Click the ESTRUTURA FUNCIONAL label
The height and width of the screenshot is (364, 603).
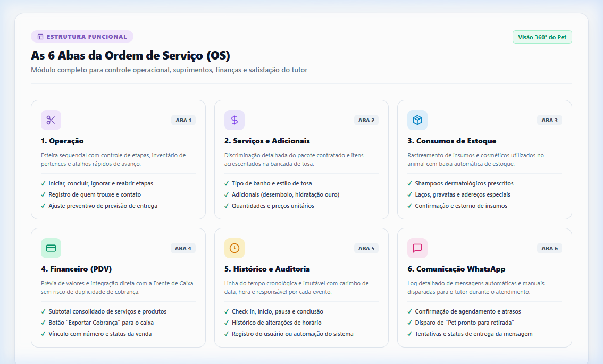87,37
